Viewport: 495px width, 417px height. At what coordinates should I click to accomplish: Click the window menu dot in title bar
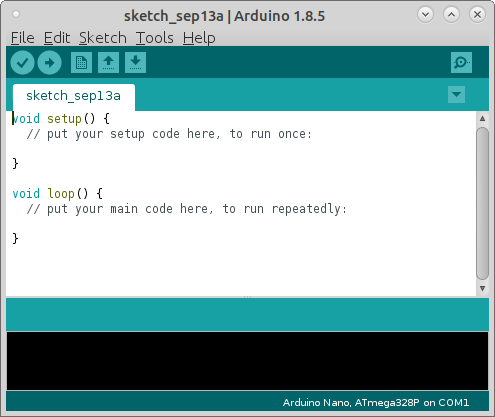pos(16,14)
